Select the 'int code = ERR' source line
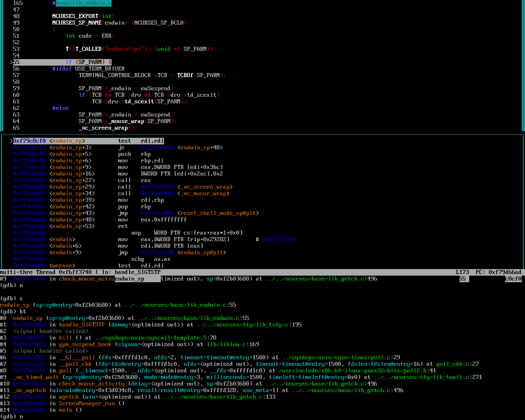 [90, 36]
